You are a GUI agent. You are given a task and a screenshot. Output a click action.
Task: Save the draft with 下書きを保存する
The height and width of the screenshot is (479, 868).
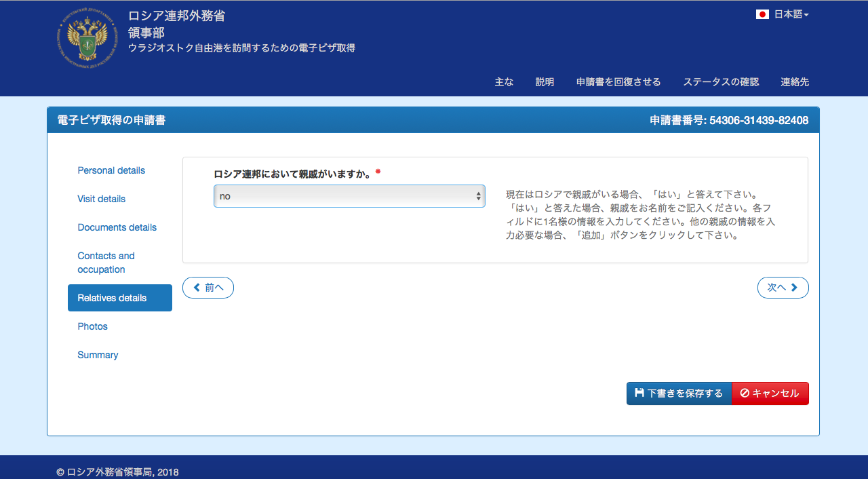pyautogui.click(x=679, y=394)
